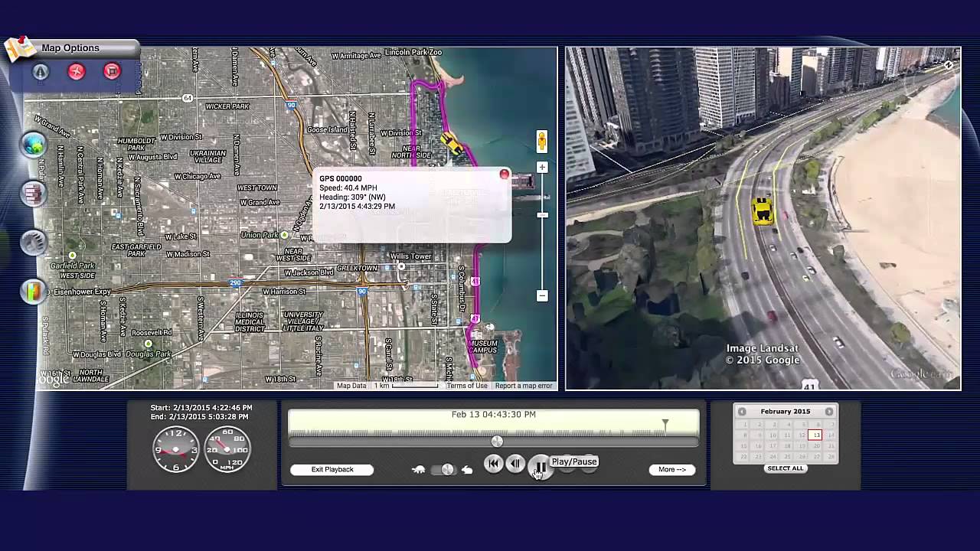
Task: Click the Douglas Park green marker
Action: (x=149, y=344)
